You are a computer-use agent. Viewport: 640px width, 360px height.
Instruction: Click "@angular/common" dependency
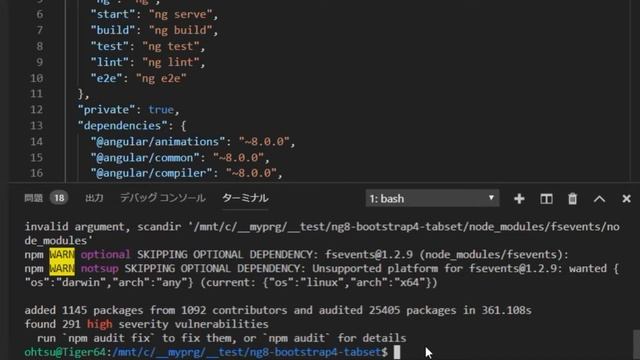[145, 158]
